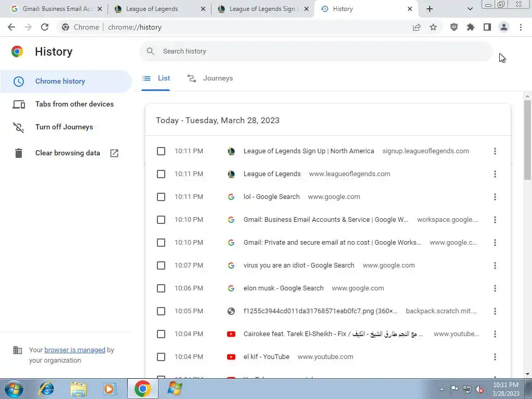532x399 pixels.
Task: Open actions menu for f1255c3944 png entry
Action: click(495, 311)
